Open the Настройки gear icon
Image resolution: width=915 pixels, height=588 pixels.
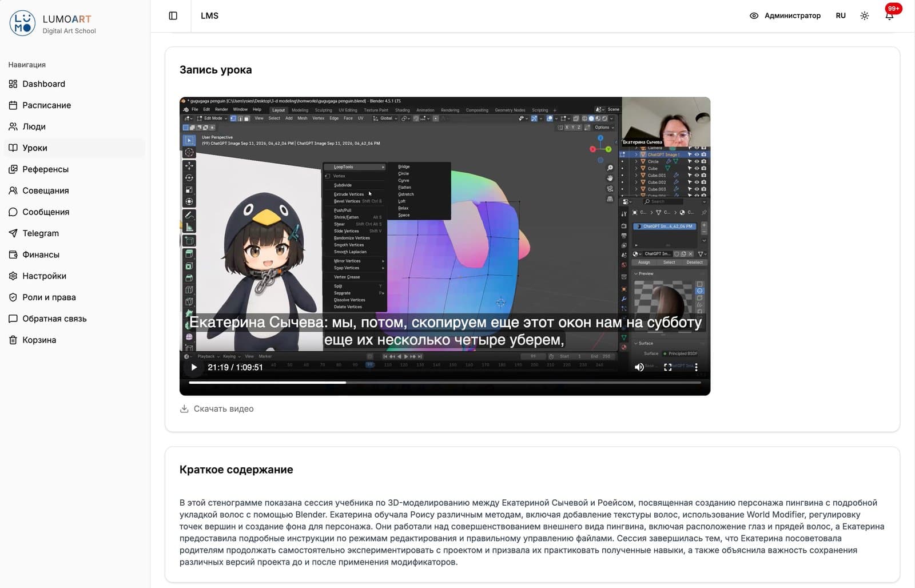pos(13,276)
